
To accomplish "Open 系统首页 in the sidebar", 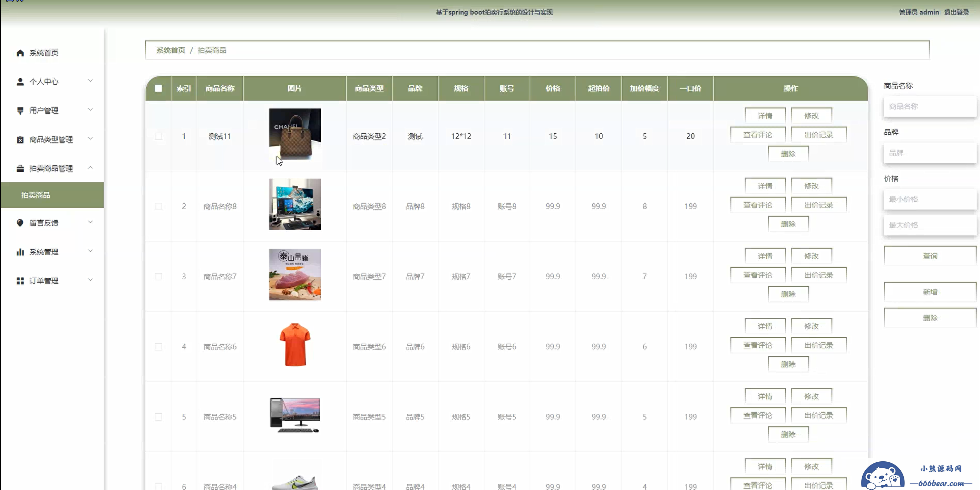I will coord(52,53).
